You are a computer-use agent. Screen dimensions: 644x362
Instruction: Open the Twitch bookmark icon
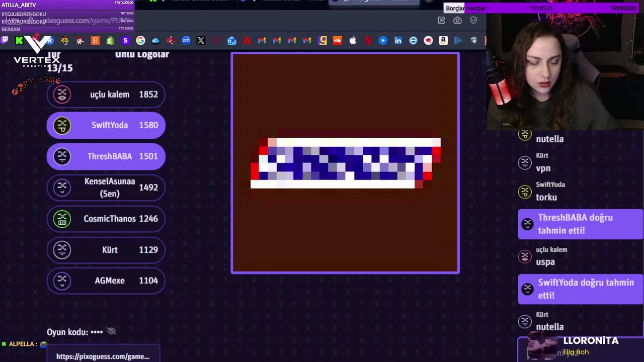point(5,40)
